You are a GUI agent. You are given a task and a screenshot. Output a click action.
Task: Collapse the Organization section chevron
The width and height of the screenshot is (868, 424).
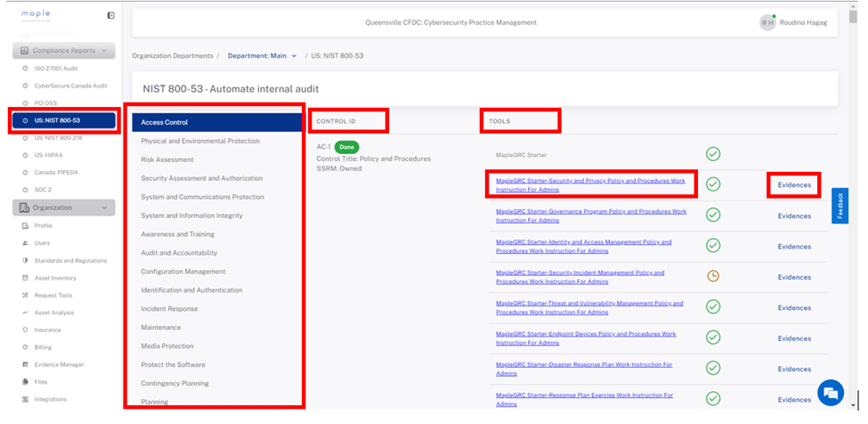point(105,208)
